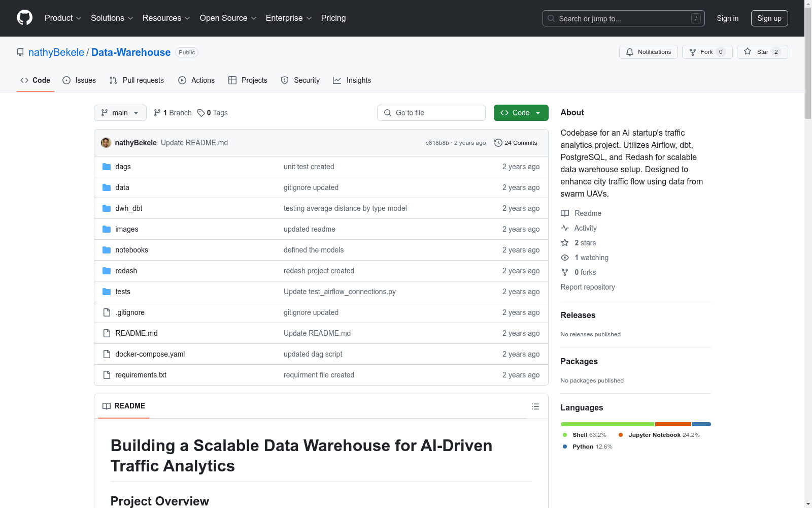Focus the Search or jump to field
The width and height of the screenshot is (812, 508).
(624, 18)
